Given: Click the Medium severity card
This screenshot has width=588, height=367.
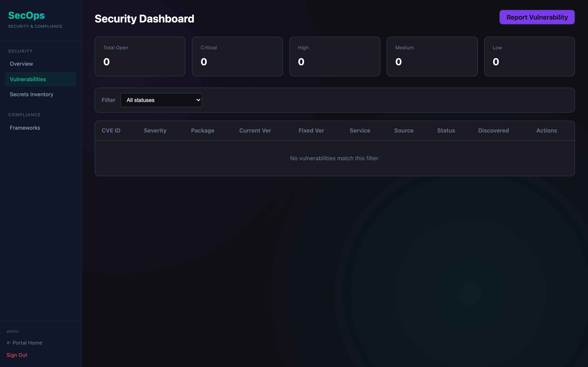Looking at the screenshot, I should pos(432,56).
